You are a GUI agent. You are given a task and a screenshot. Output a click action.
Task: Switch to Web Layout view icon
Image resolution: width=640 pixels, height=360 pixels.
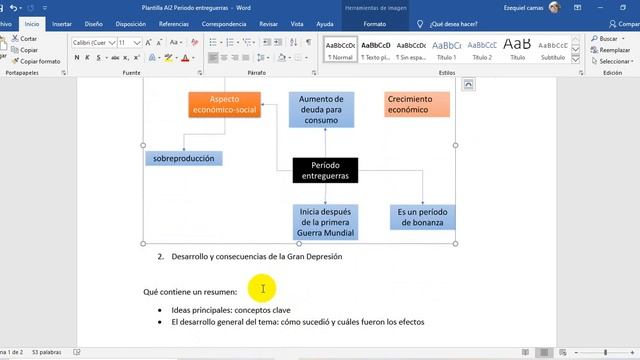pyautogui.click(x=563, y=352)
